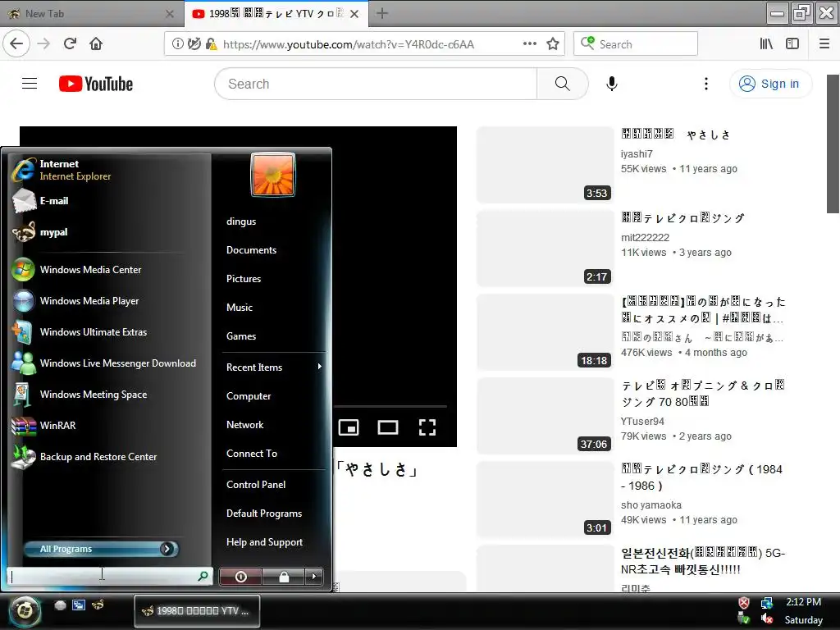
Task: Open Pictures from Start menu
Action: (243, 279)
